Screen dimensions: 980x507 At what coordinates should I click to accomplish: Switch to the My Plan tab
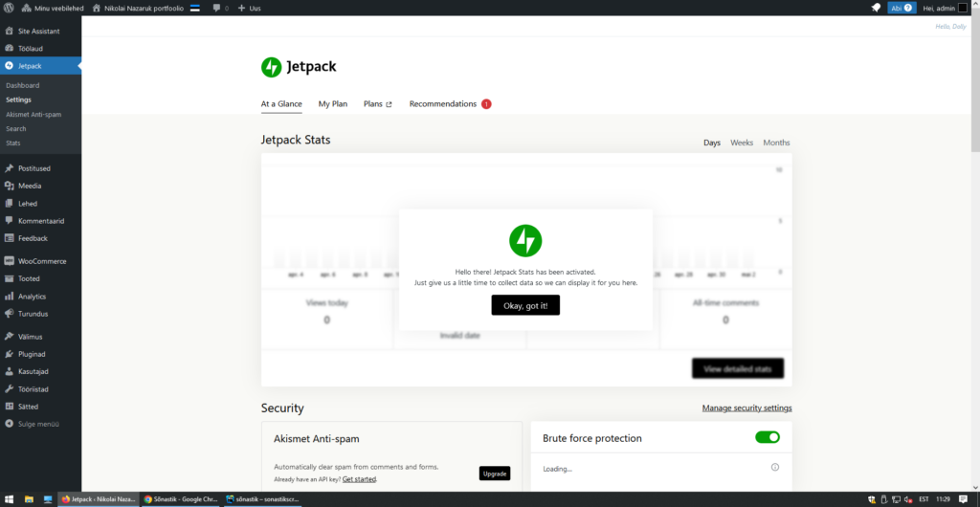tap(333, 103)
